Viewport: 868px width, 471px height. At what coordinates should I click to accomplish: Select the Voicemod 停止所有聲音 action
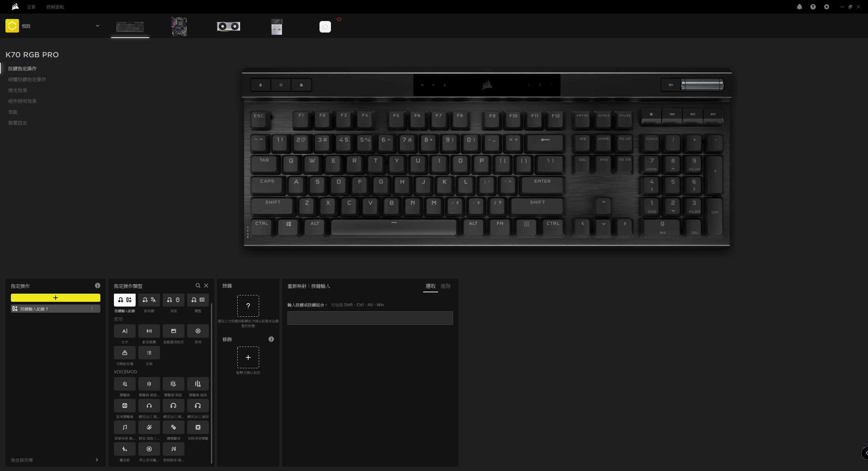149,449
